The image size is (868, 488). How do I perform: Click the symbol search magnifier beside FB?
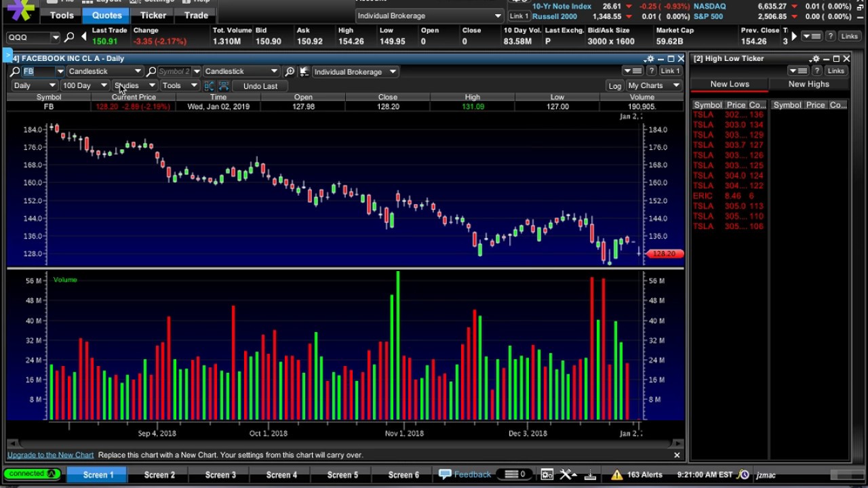15,71
